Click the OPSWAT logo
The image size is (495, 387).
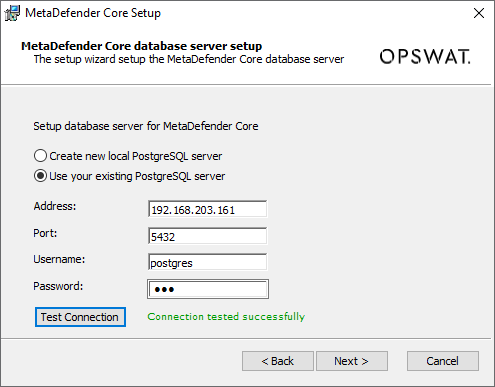tap(425, 56)
